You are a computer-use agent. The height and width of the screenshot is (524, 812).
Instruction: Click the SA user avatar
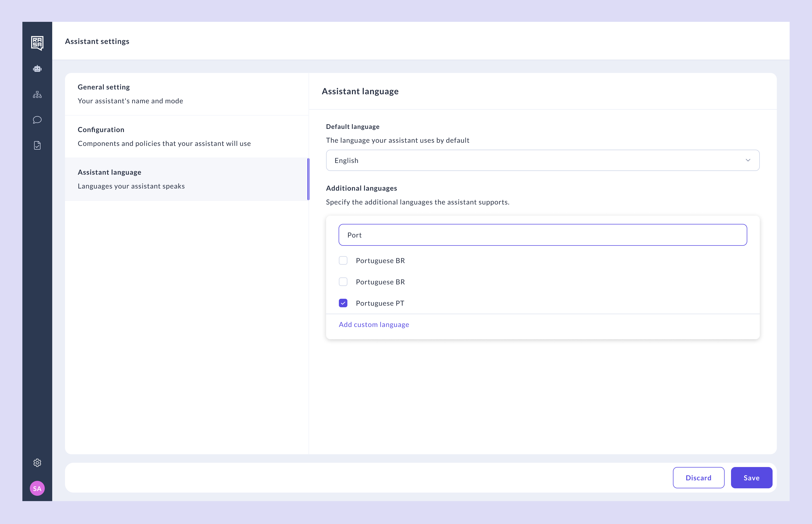37,488
